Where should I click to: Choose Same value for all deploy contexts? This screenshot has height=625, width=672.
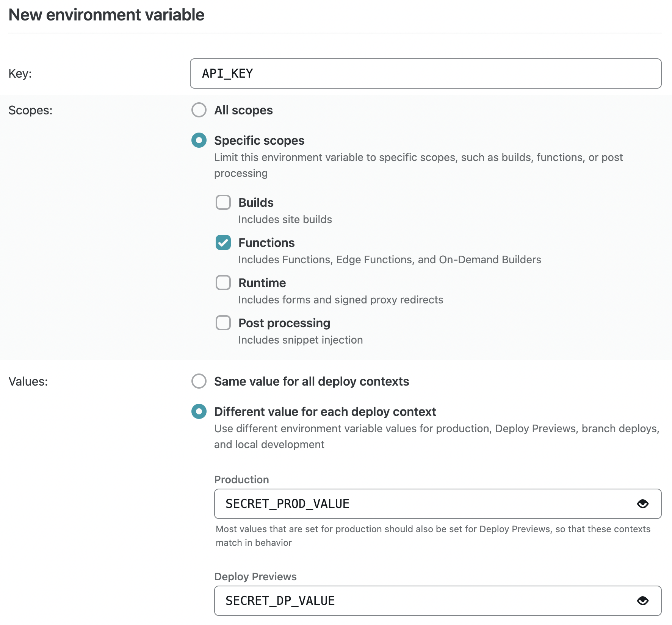(199, 381)
